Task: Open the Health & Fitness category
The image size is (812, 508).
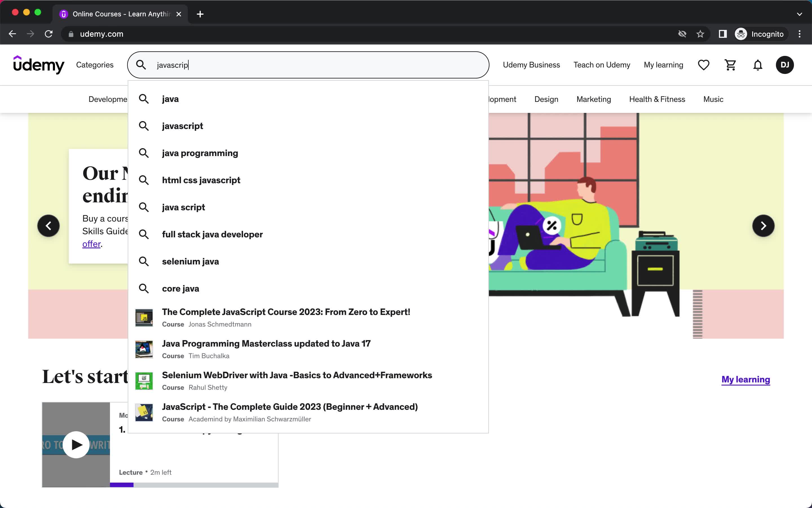Action: pos(657,99)
